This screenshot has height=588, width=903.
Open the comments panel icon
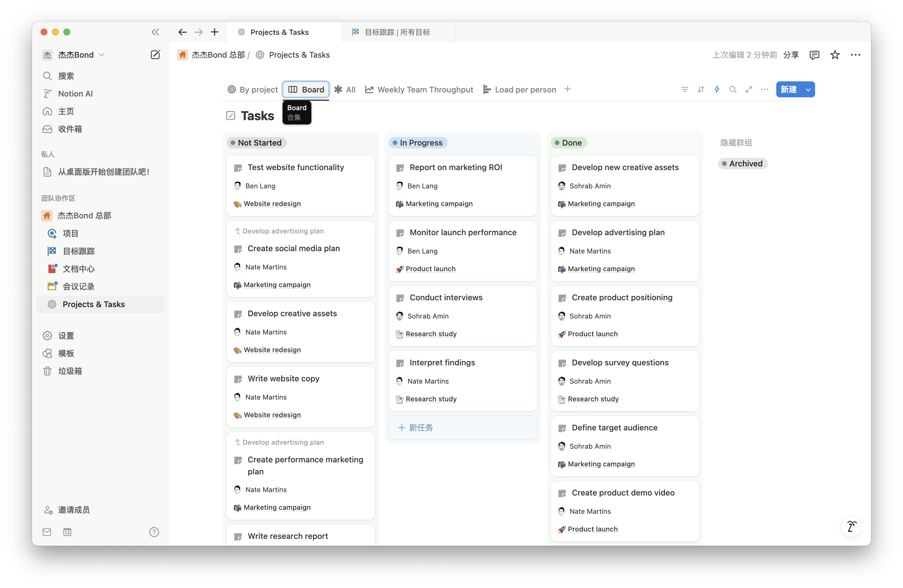pos(814,55)
